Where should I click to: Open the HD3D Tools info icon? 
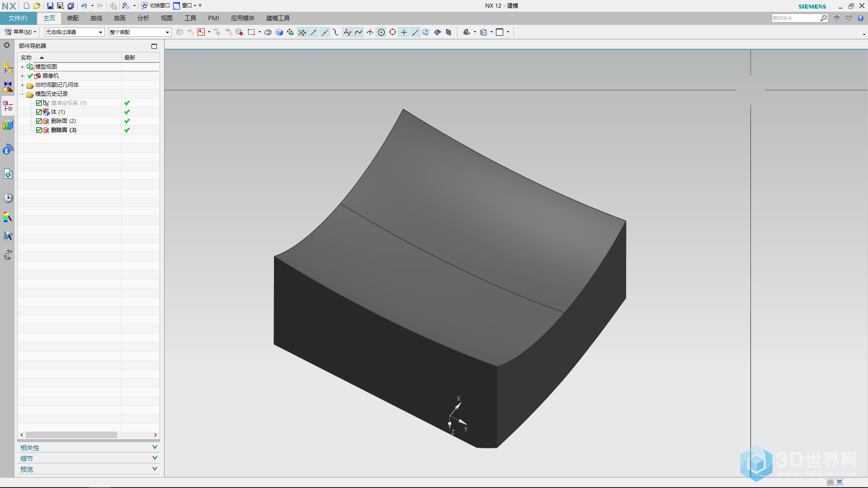(x=8, y=150)
